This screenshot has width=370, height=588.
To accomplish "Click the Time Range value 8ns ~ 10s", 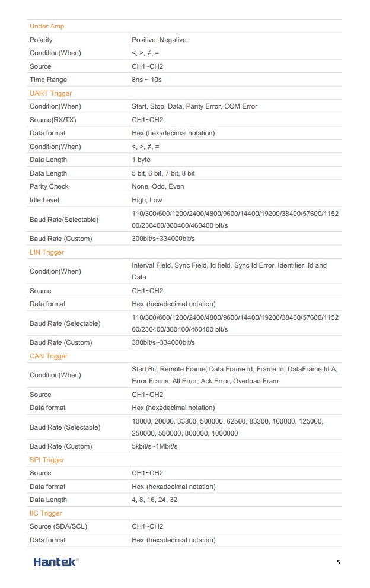I will click(x=146, y=80).
